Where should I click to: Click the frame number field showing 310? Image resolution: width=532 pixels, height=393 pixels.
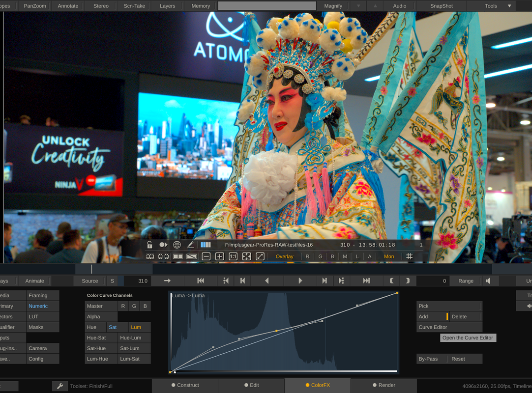point(138,281)
